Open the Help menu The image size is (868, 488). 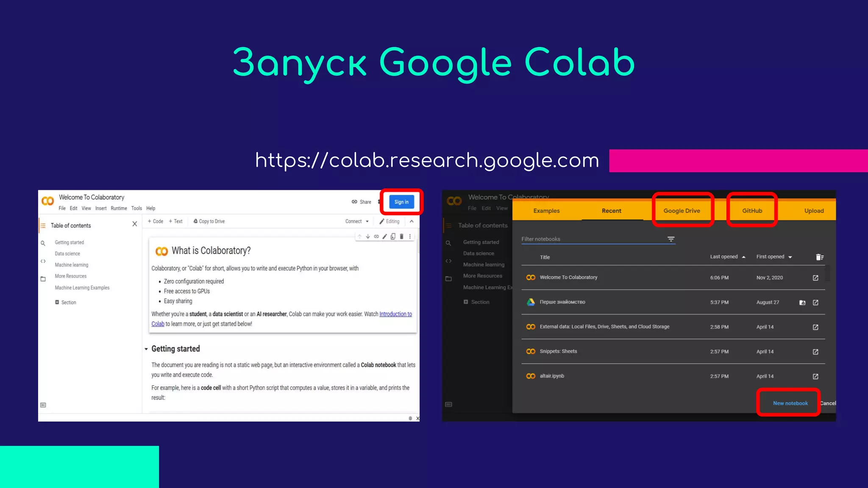(151, 208)
